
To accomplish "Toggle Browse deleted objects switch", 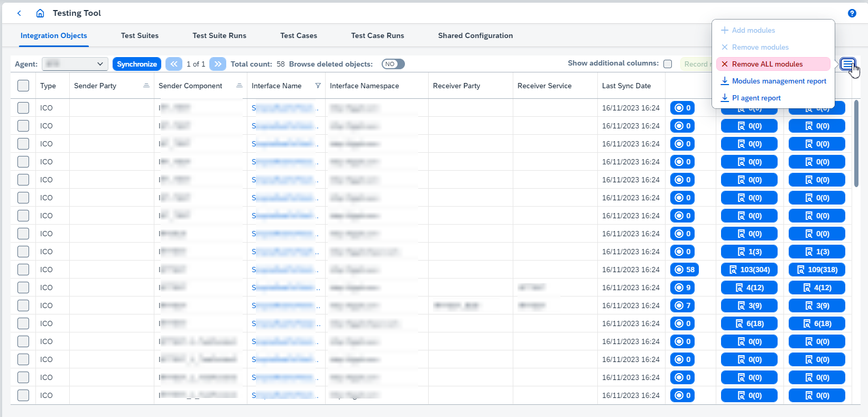I will click(x=393, y=64).
